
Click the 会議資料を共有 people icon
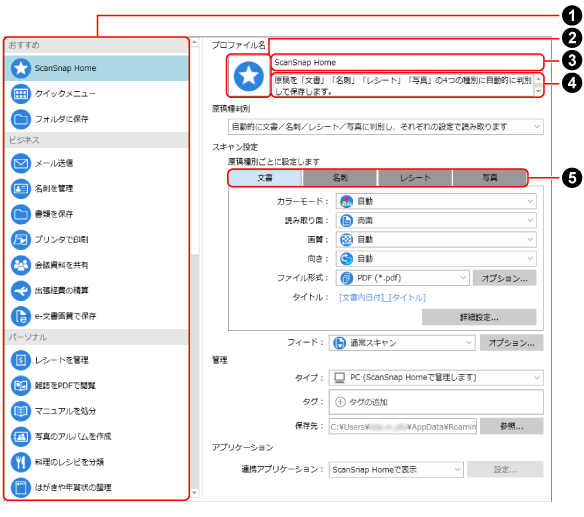coord(20,265)
